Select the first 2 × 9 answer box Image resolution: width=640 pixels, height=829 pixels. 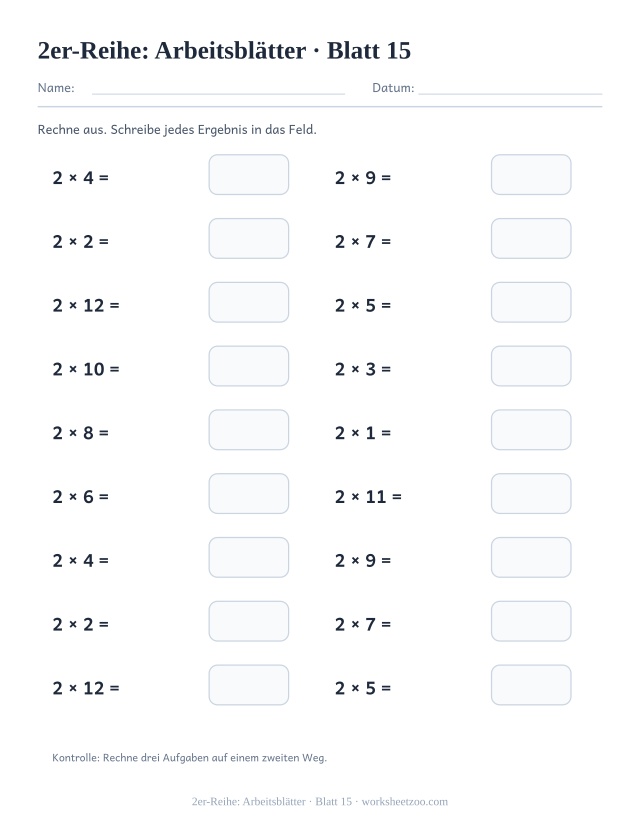pyautogui.click(x=531, y=174)
